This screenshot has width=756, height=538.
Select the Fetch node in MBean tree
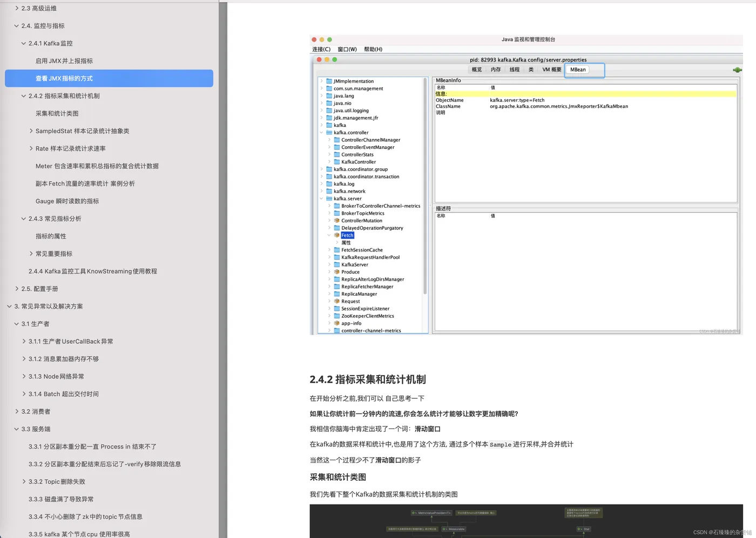347,235
